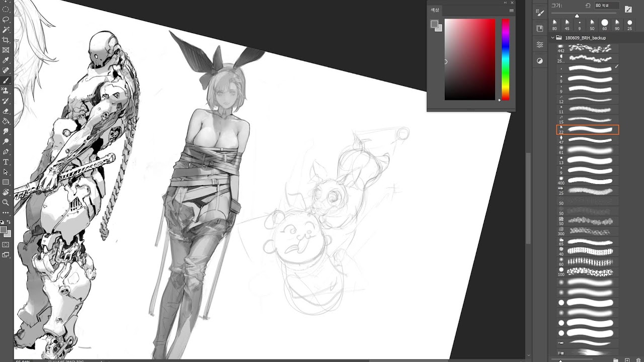The image size is (644, 362).
Task: Select the Crop tool
Action: 6,40
